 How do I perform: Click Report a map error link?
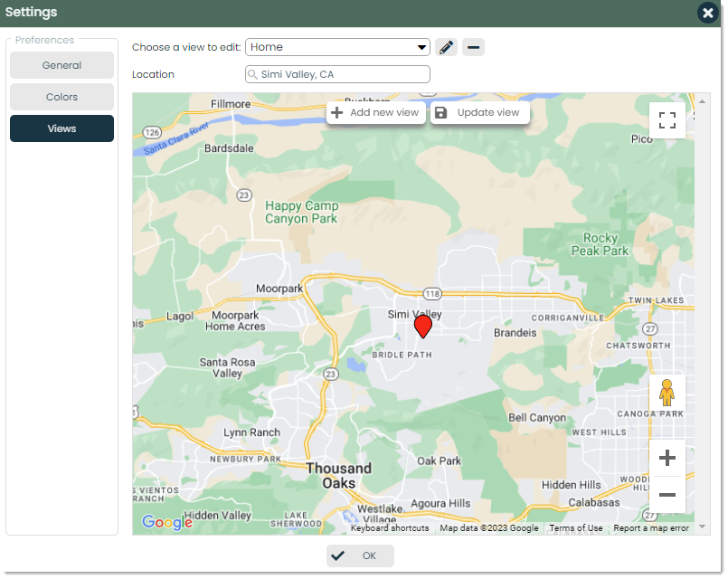pyautogui.click(x=651, y=528)
